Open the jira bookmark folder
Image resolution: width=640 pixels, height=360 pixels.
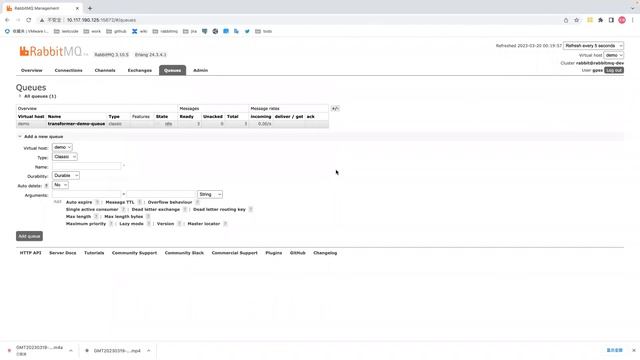tap(190, 31)
